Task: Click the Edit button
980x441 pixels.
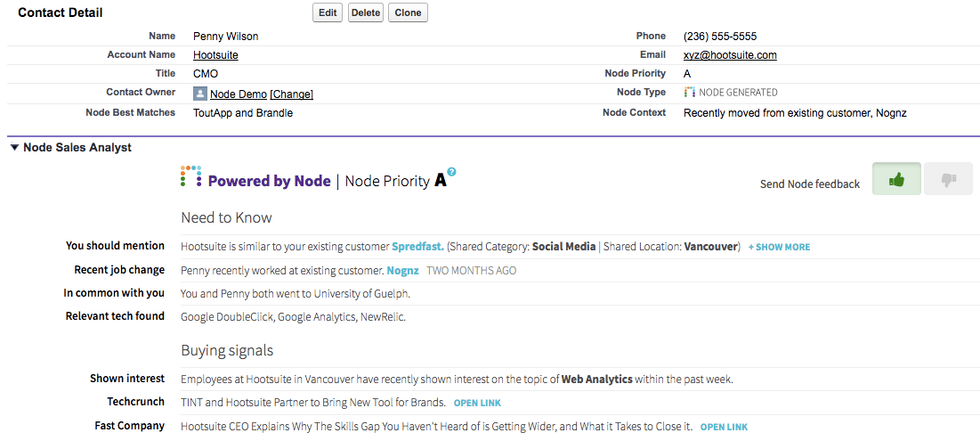Action: tap(328, 12)
